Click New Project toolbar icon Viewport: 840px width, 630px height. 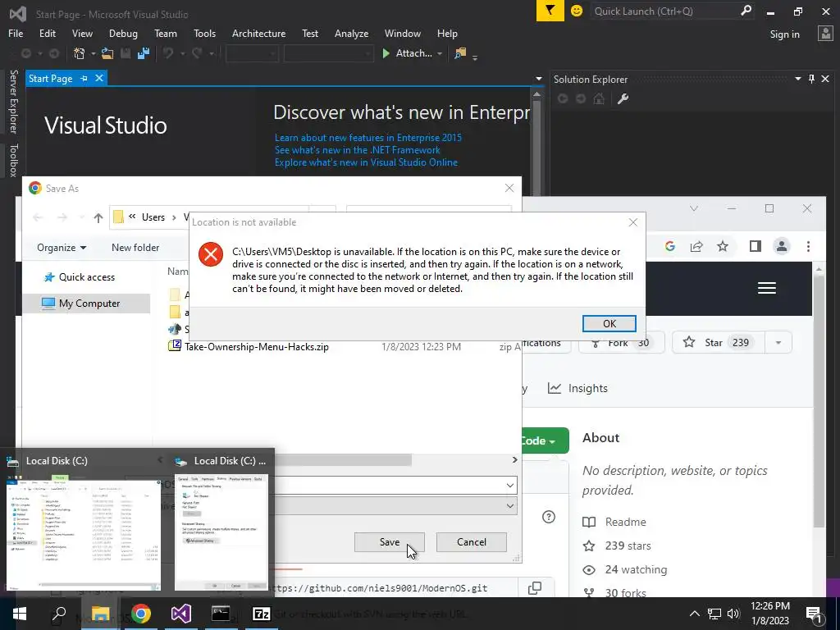click(80, 53)
